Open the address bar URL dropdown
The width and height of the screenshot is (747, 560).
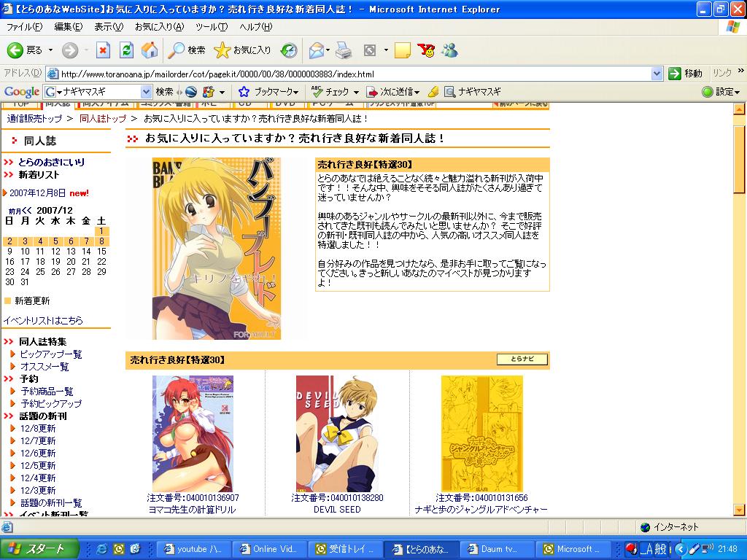[x=657, y=74]
